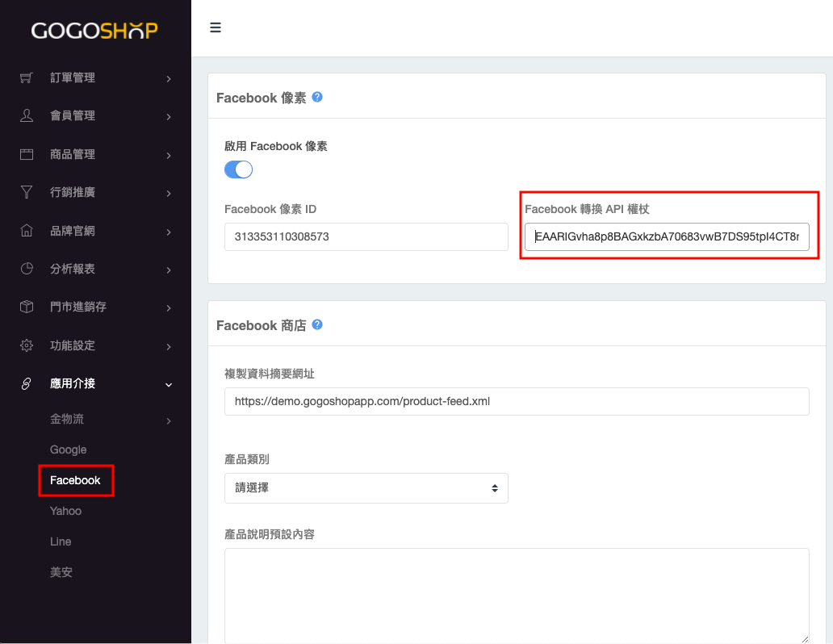Click the 複製資料摘要網址 URL field
The height and width of the screenshot is (644, 833).
pos(517,402)
